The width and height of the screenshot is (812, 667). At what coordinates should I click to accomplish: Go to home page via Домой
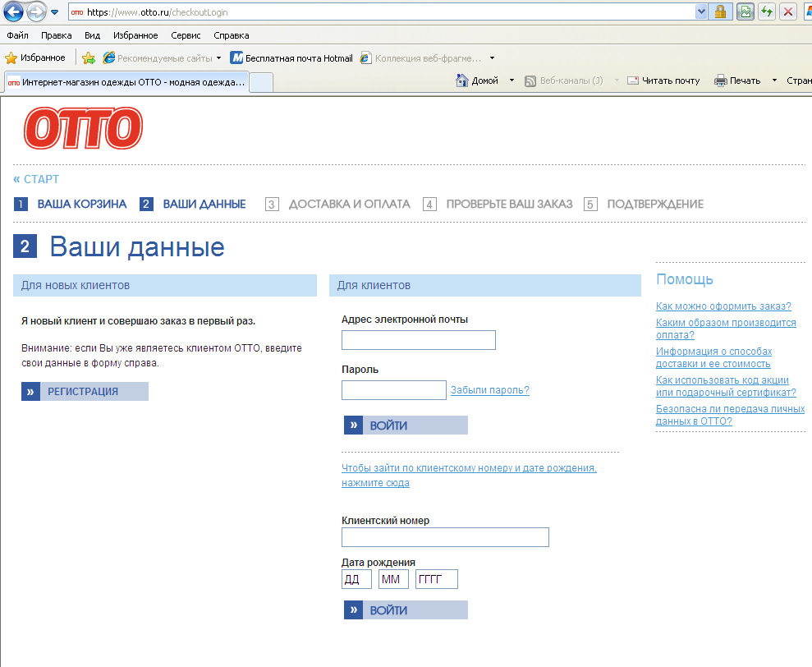(x=477, y=80)
